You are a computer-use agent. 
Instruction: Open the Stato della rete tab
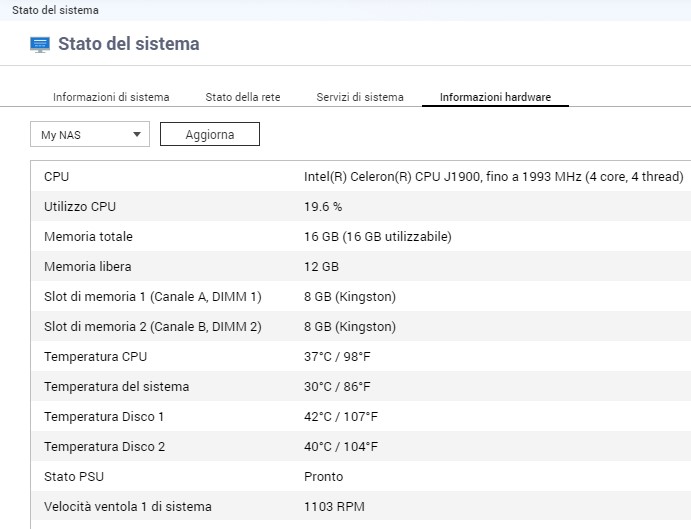(x=243, y=97)
